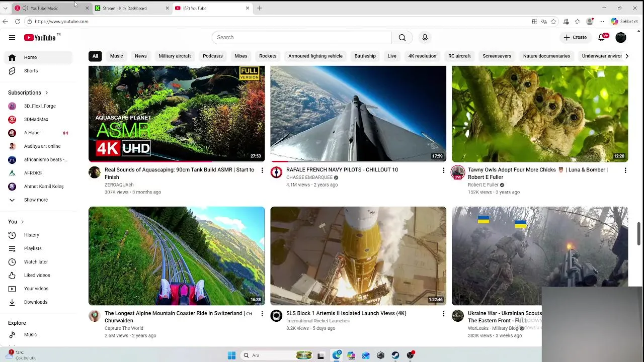Activate voice search microphone
The width and height of the screenshot is (644, 362).
tap(425, 37)
